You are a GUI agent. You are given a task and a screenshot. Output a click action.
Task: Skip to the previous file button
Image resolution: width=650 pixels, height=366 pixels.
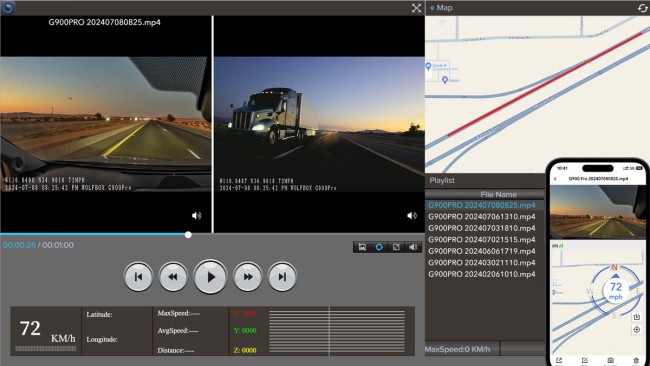(x=138, y=276)
